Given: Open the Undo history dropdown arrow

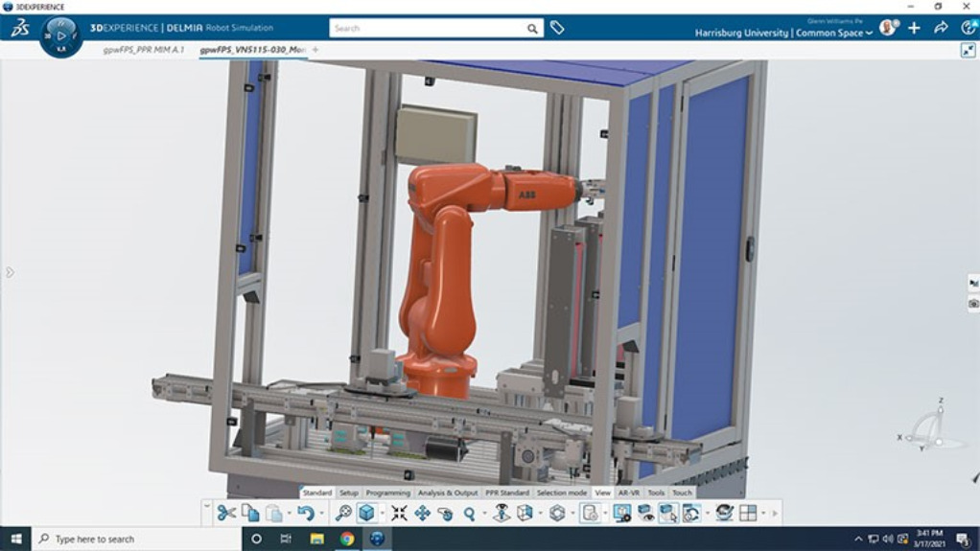Looking at the screenshot, I should pyautogui.click(x=321, y=514).
